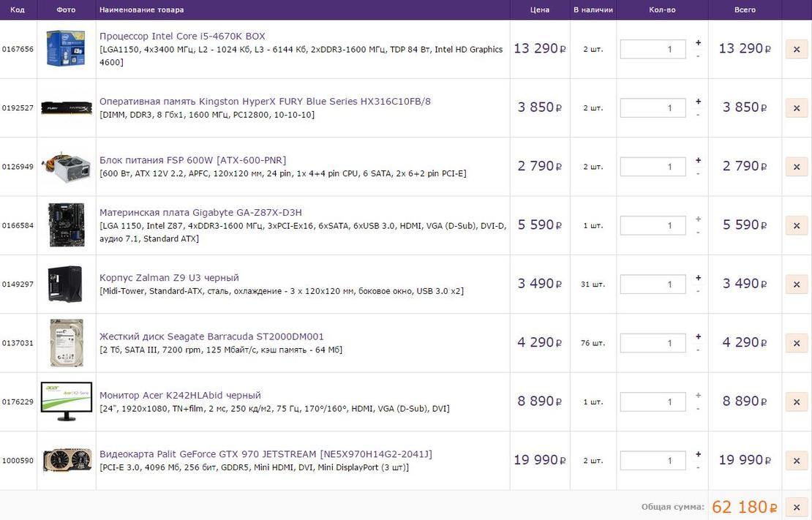The height and width of the screenshot is (520, 812).
Task: Reduce quantity of Palit GTX 970 video card
Action: [698, 467]
